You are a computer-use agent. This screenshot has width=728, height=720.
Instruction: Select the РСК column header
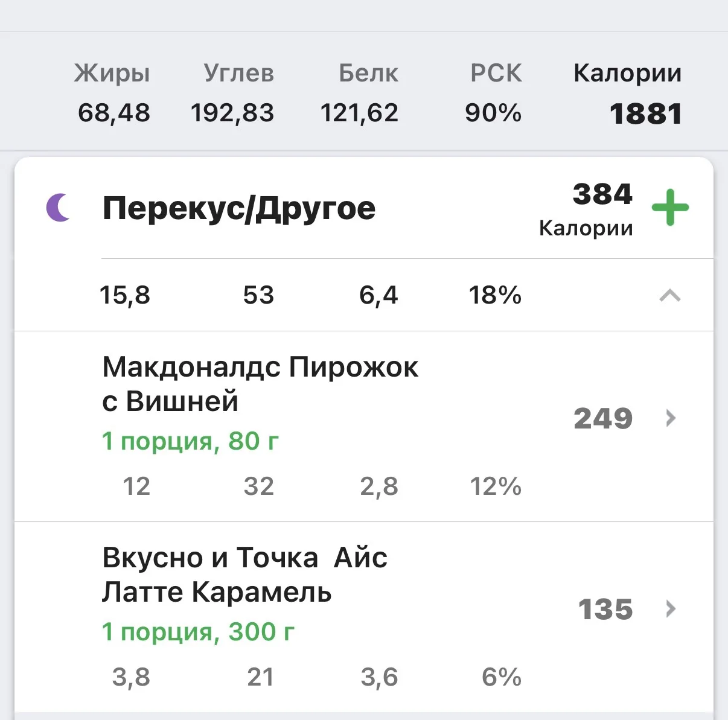click(496, 74)
